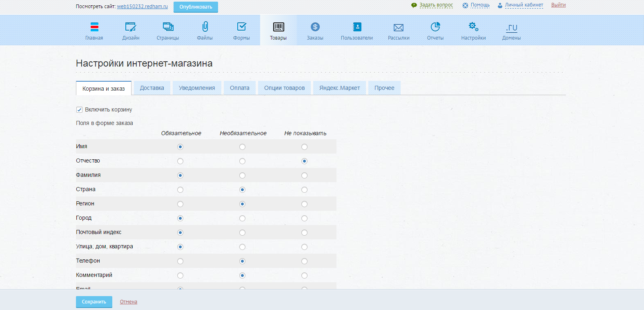644x310 pixels.
Task: Switch to the Опции товаров tab
Action: tap(285, 88)
